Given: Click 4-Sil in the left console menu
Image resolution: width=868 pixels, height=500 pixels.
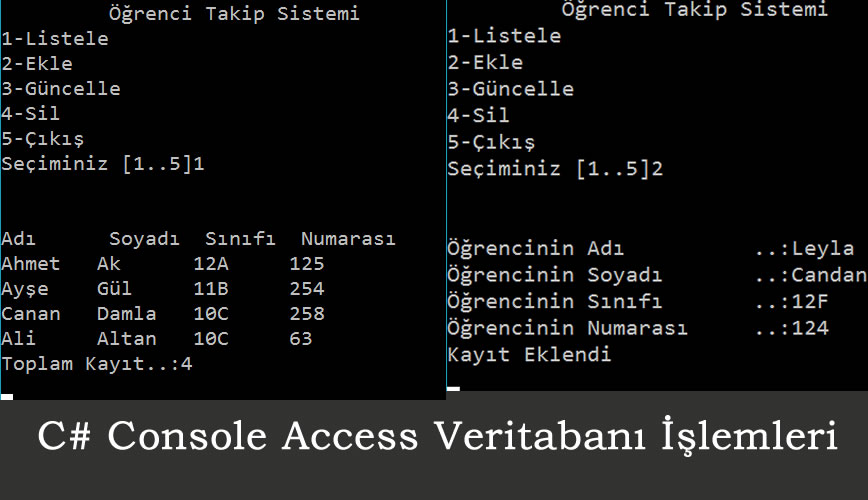Looking at the screenshot, I should tap(31, 114).
